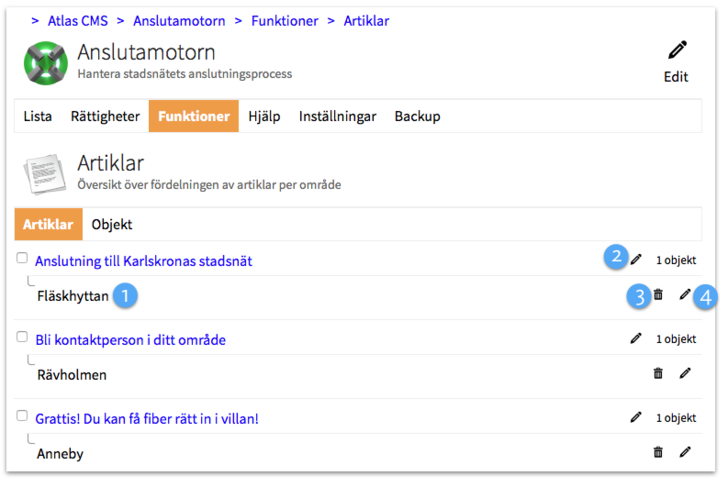
Task: Check the Anslutning till Karlskronas stadsnät checkbox
Action: tap(22, 258)
